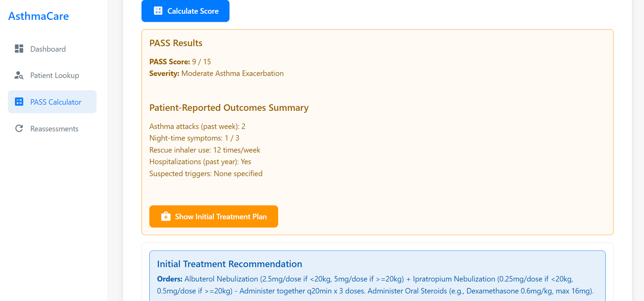Viewport: 644px width, 301px height.
Task: Click the Moderate Asthma Exacerbation severity text
Action: [232, 73]
